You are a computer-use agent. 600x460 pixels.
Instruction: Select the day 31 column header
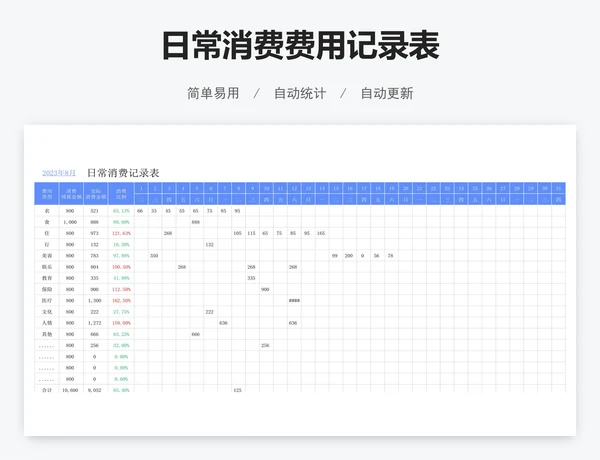point(558,188)
